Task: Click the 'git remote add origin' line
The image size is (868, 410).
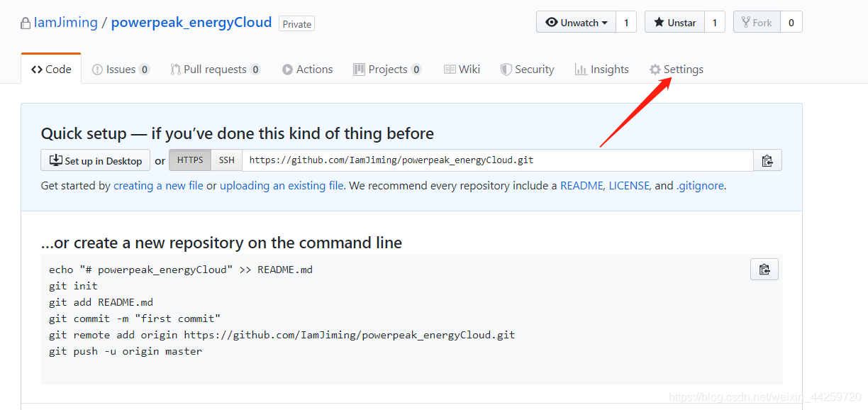Action: click(x=282, y=335)
